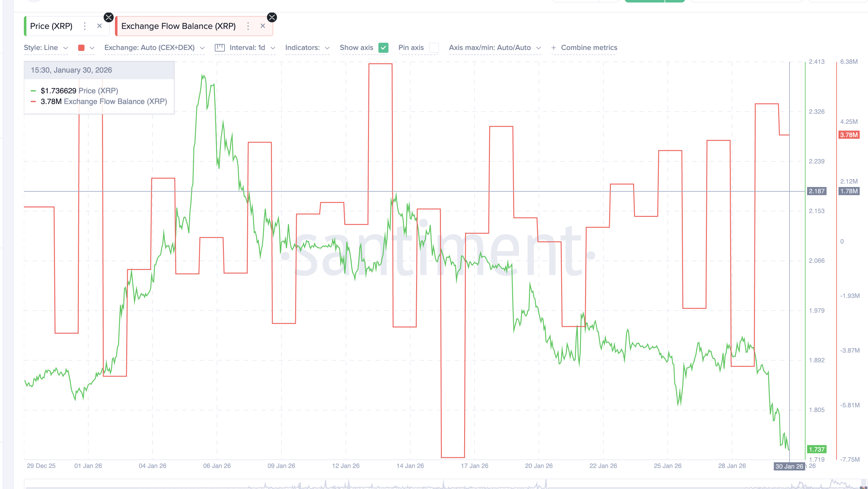Select the Exchange Flow Balance (XRP) card

click(x=179, y=26)
